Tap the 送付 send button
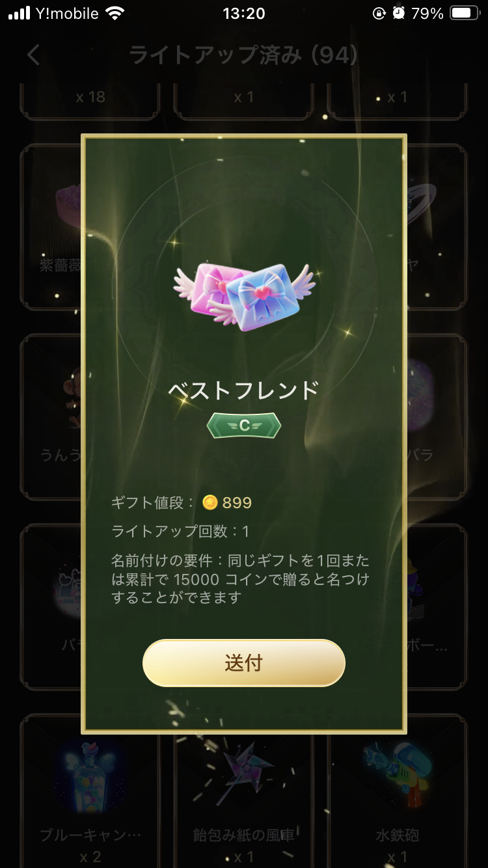 [x=243, y=662]
